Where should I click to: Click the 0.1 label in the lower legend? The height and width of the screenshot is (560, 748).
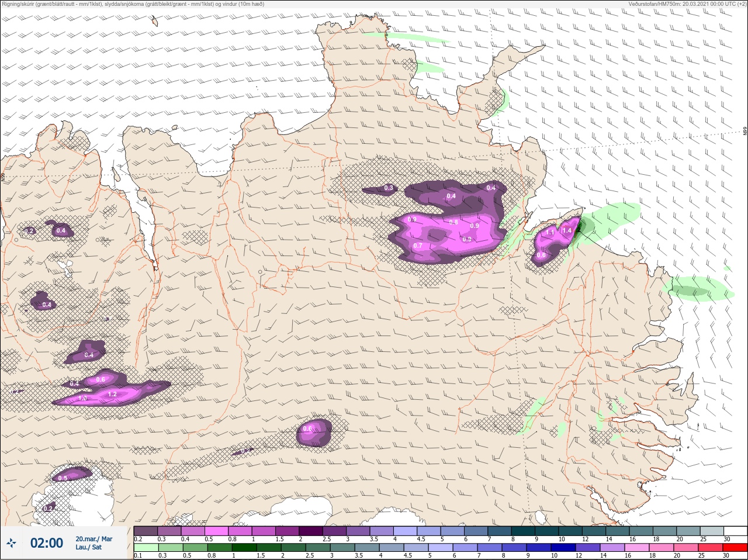coord(138,556)
